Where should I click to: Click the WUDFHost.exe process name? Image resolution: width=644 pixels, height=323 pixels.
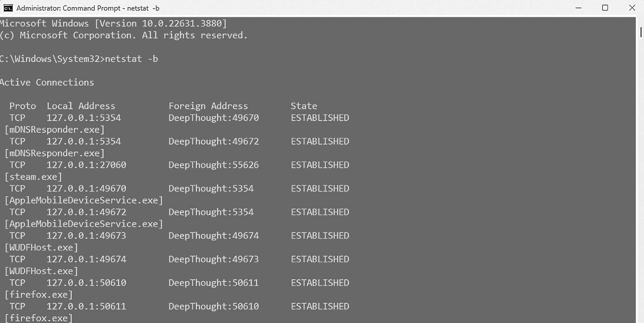[42, 247]
